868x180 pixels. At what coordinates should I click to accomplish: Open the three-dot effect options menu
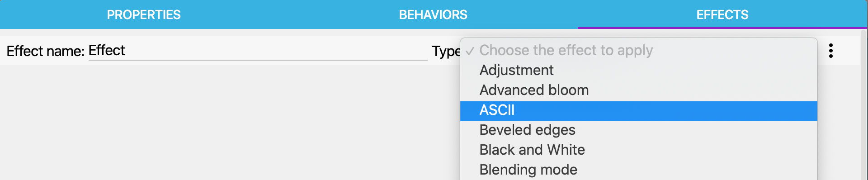[x=830, y=51]
